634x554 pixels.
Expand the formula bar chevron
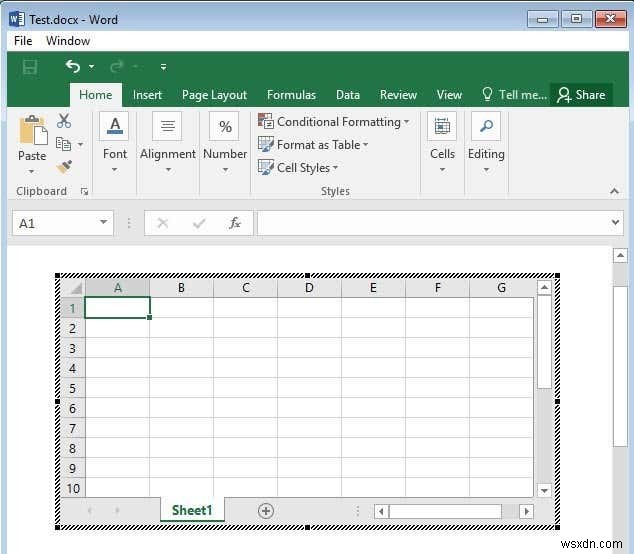click(615, 222)
